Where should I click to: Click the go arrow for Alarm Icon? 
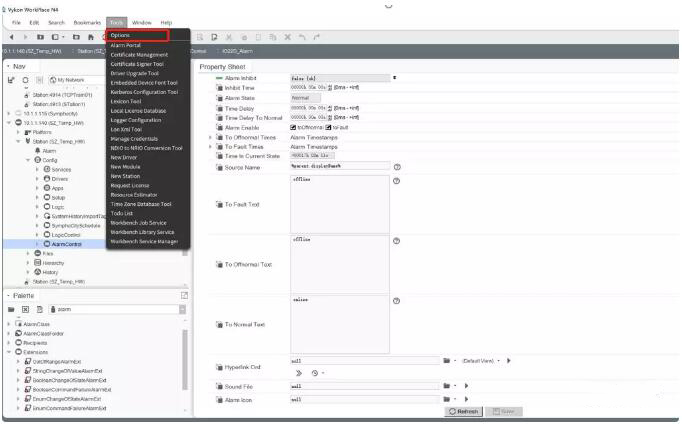pyautogui.click(x=466, y=399)
